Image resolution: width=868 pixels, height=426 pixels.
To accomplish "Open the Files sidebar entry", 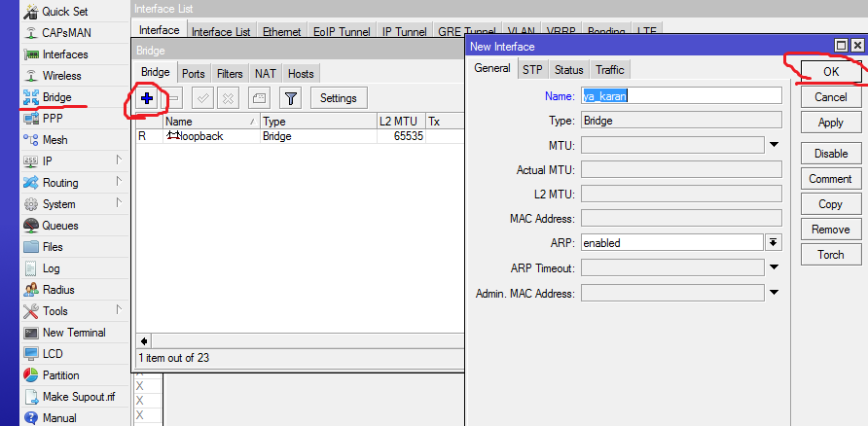I will tap(53, 247).
